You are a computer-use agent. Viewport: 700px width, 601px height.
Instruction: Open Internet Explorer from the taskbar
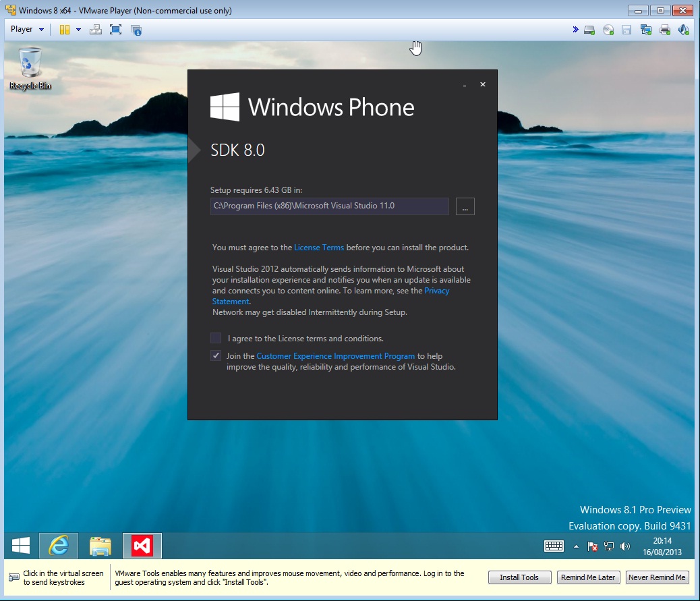(x=59, y=546)
